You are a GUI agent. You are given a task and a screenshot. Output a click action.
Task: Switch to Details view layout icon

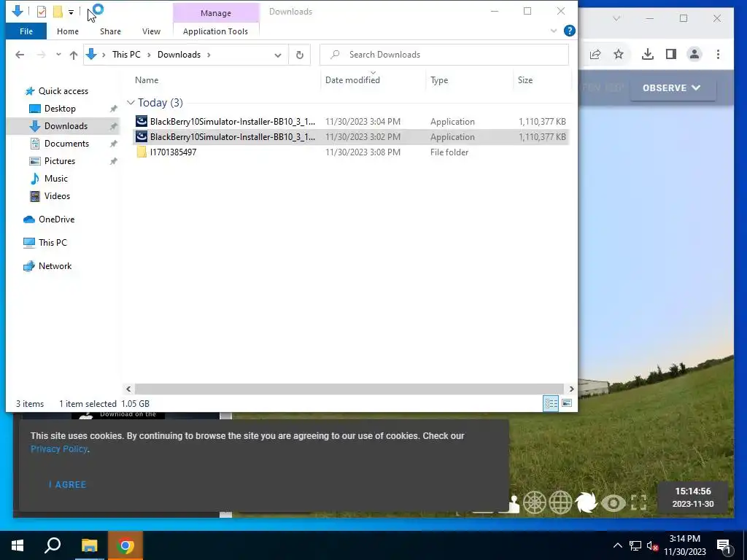click(551, 403)
